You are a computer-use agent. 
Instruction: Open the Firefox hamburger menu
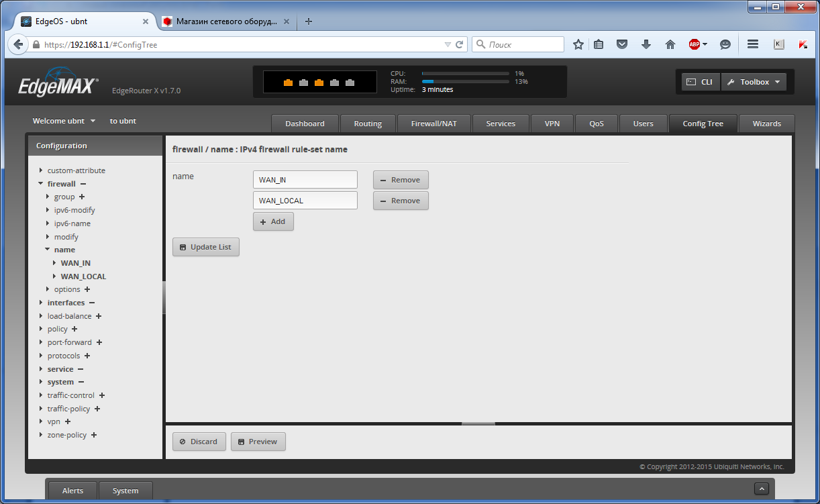(752, 44)
